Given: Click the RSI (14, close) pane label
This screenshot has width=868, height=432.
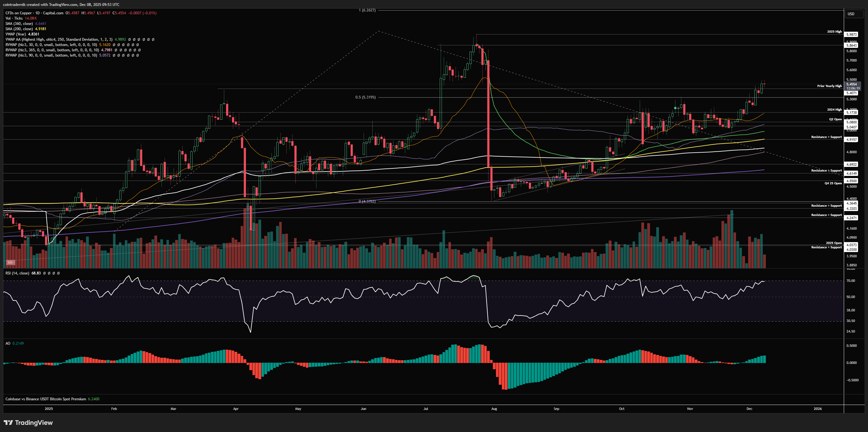Looking at the screenshot, I should [x=17, y=273].
